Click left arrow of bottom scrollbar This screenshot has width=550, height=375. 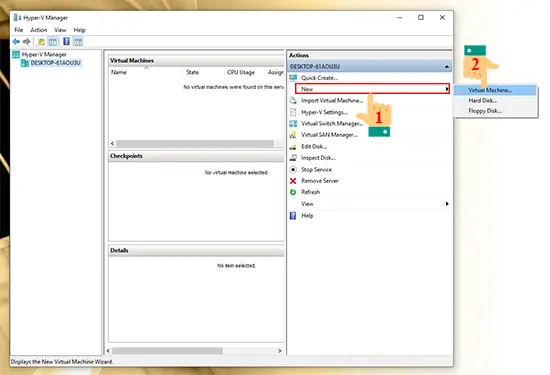click(108, 351)
